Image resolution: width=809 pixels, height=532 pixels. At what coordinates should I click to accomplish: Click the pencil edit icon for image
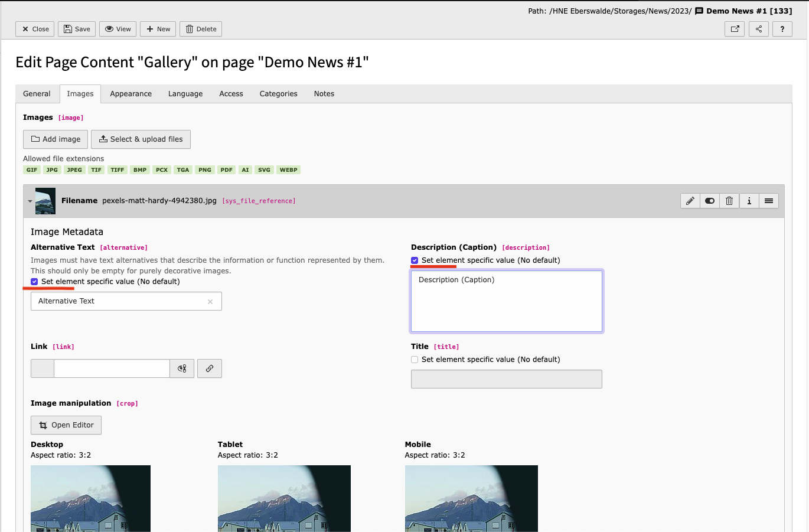[690, 201]
